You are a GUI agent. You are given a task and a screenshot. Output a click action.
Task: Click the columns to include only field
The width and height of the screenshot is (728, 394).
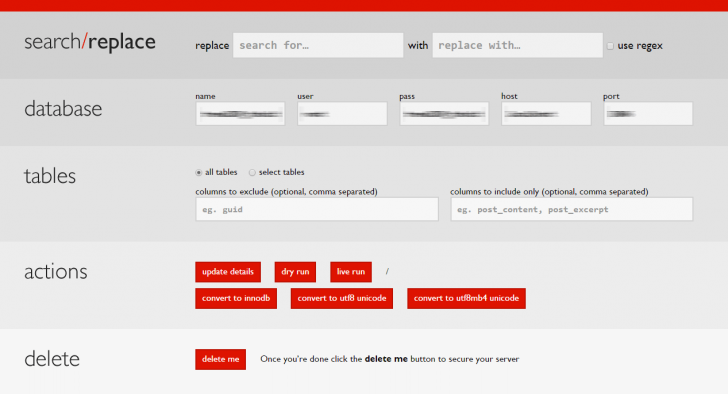tap(572, 209)
